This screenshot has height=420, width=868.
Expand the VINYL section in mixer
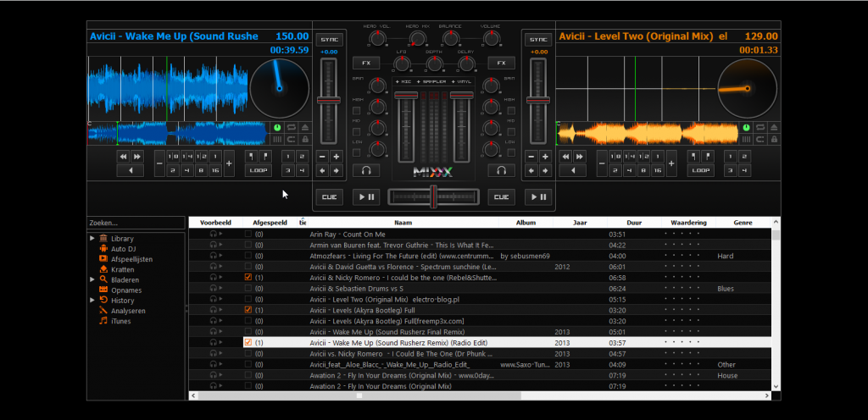(460, 82)
